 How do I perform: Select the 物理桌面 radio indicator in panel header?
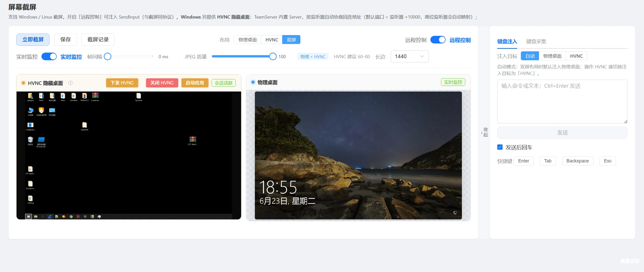point(253,82)
